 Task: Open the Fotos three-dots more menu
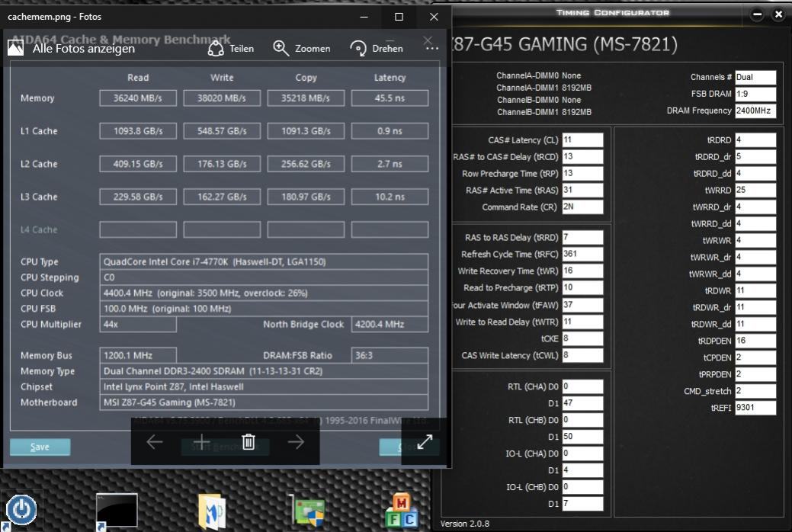coord(431,48)
